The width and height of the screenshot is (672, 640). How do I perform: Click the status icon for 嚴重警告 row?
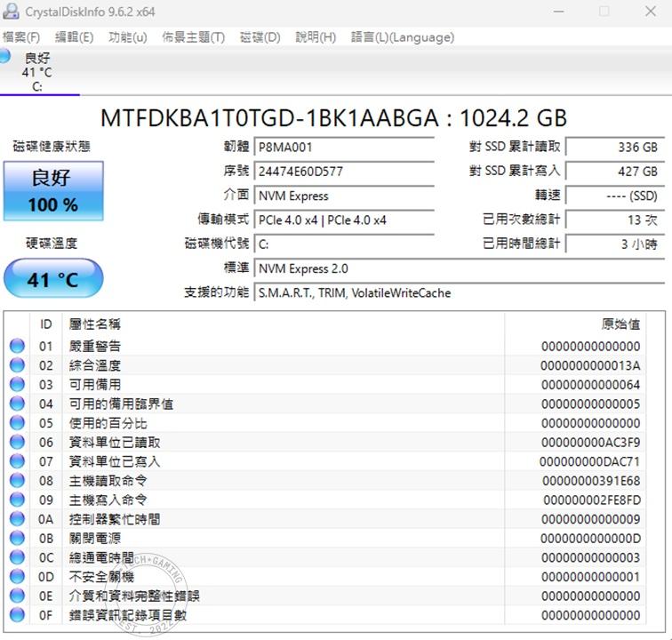tap(17, 347)
